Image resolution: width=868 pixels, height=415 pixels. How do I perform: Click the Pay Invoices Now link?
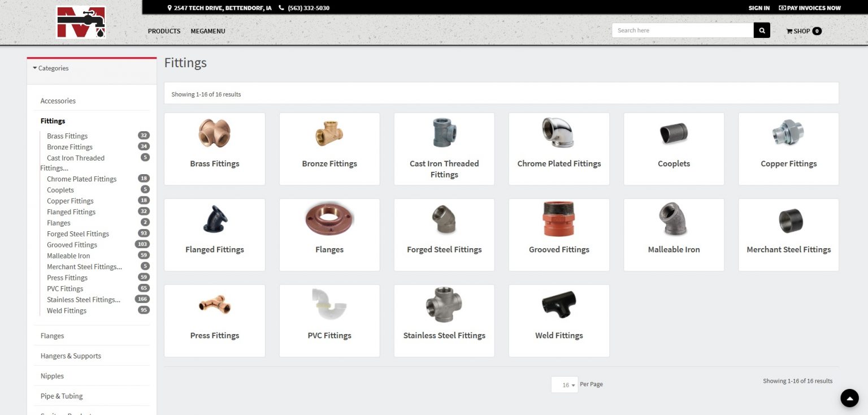tap(809, 8)
